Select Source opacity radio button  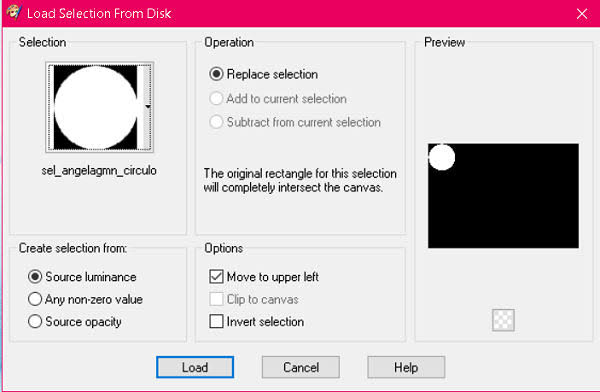click(35, 321)
